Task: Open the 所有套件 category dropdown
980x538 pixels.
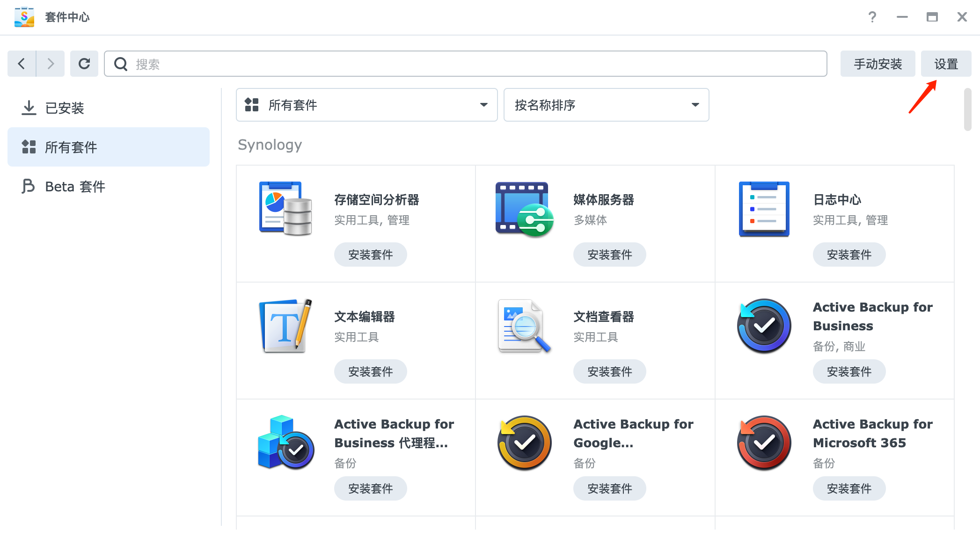Action: tap(367, 105)
